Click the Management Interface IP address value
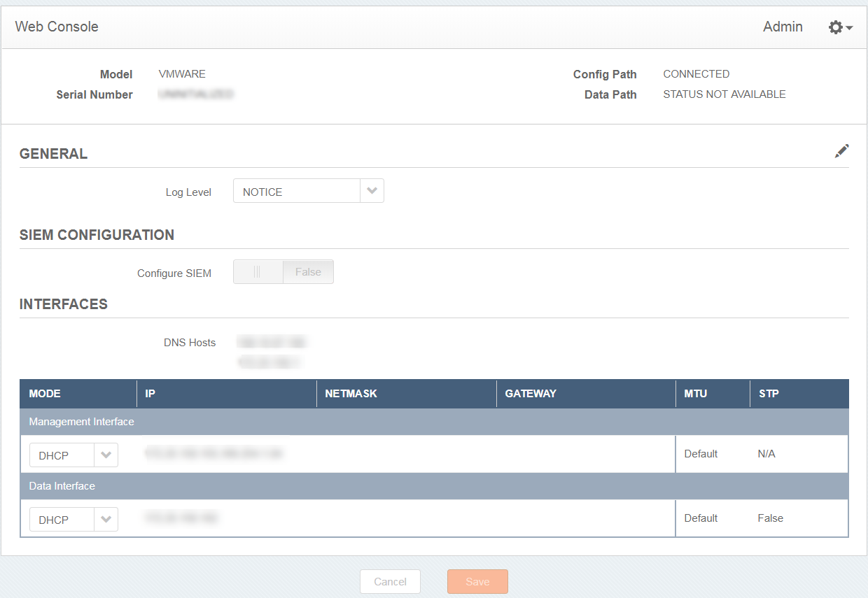868x598 pixels. [213, 454]
